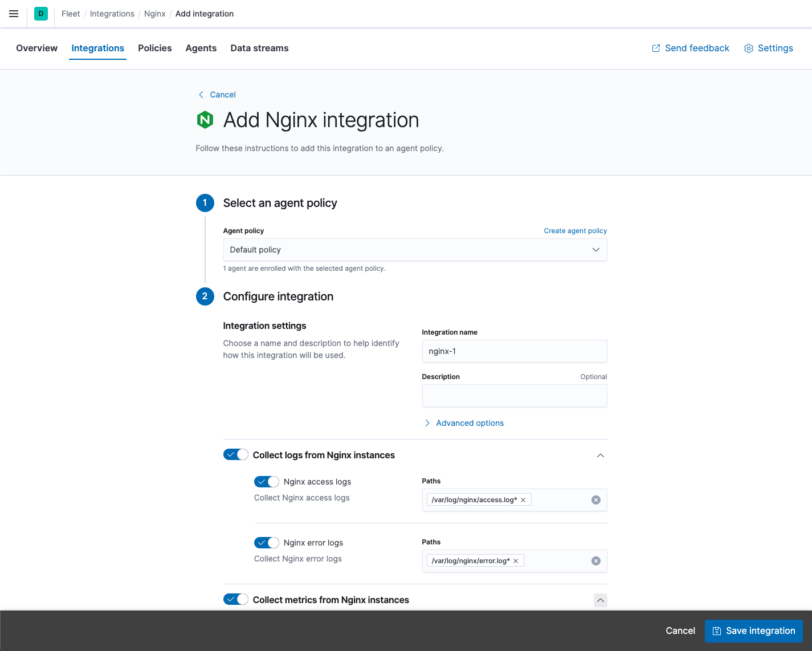
Task: Open the navigation hamburger menu
Action: (x=13, y=14)
